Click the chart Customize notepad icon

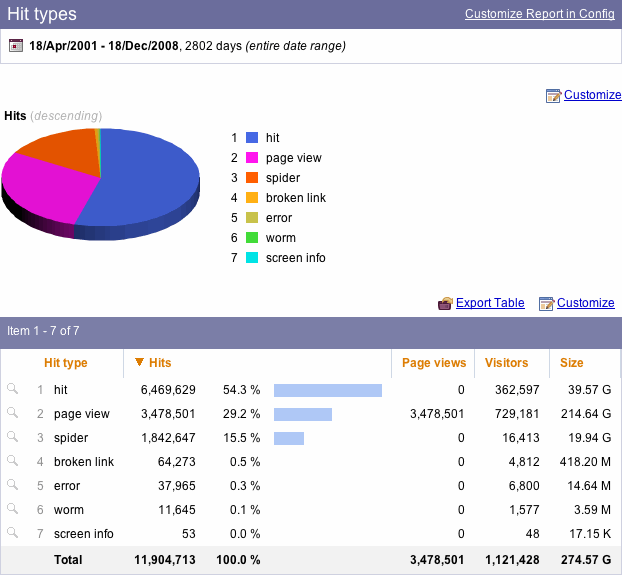pyautogui.click(x=553, y=96)
